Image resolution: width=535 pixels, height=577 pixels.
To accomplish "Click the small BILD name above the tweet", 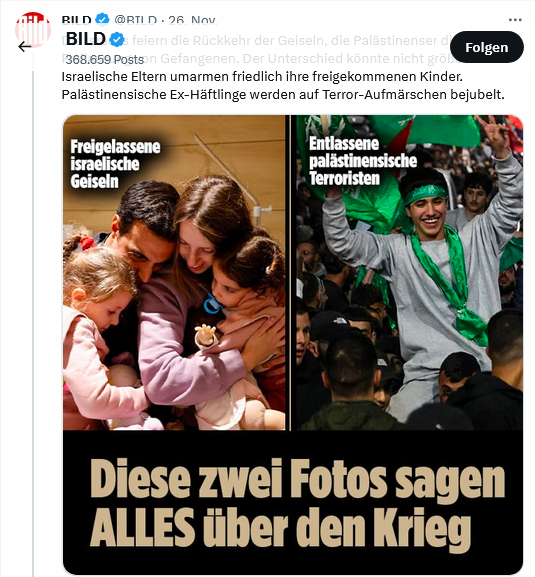I will tap(77, 20).
